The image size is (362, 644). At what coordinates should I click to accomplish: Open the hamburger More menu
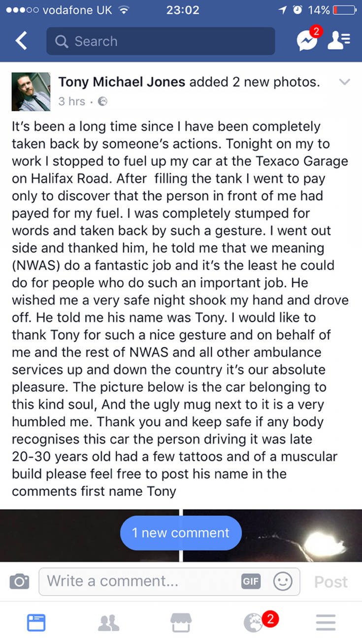(x=326, y=622)
